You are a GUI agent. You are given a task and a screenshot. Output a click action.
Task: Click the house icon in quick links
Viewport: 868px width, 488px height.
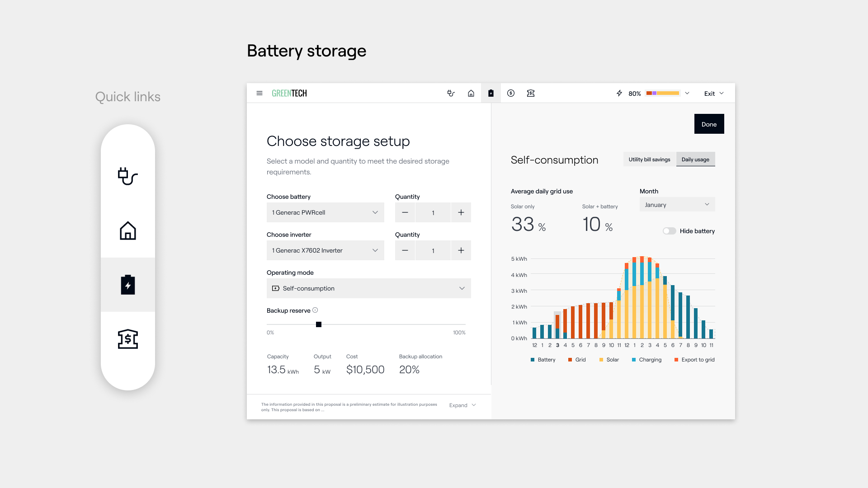(x=127, y=230)
